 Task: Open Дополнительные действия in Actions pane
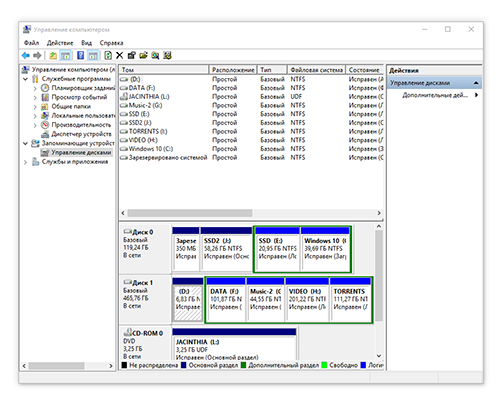(x=435, y=95)
